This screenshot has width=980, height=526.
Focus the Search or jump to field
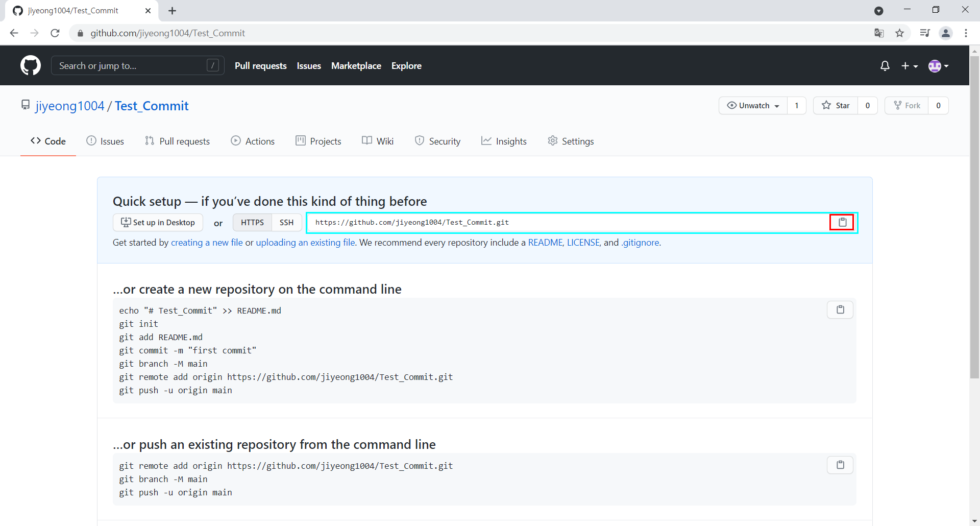pyautogui.click(x=138, y=65)
